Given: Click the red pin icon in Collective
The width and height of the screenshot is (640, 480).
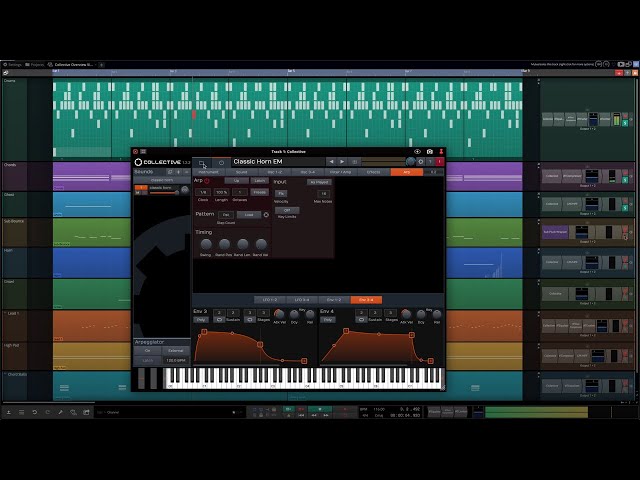Looking at the screenshot, I should point(441,151).
